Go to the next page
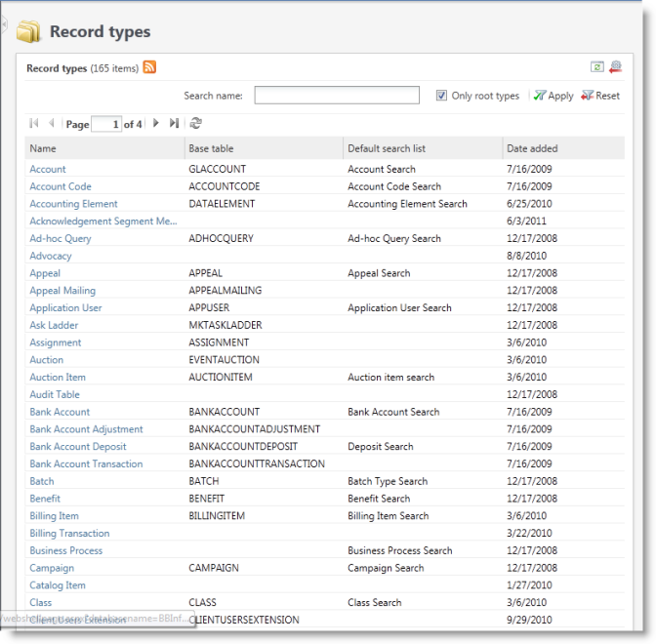656x644 pixels. 156,124
